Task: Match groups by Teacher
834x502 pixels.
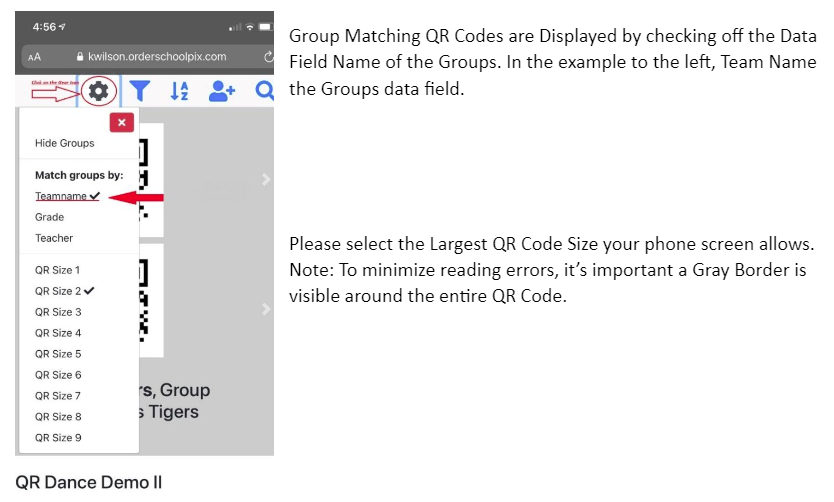Action: tap(54, 238)
